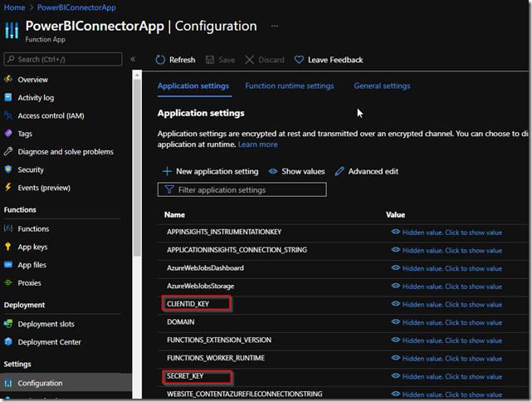The height and width of the screenshot is (402, 532).
Task: Open the DOMAIN setting name
Action: 180,321
